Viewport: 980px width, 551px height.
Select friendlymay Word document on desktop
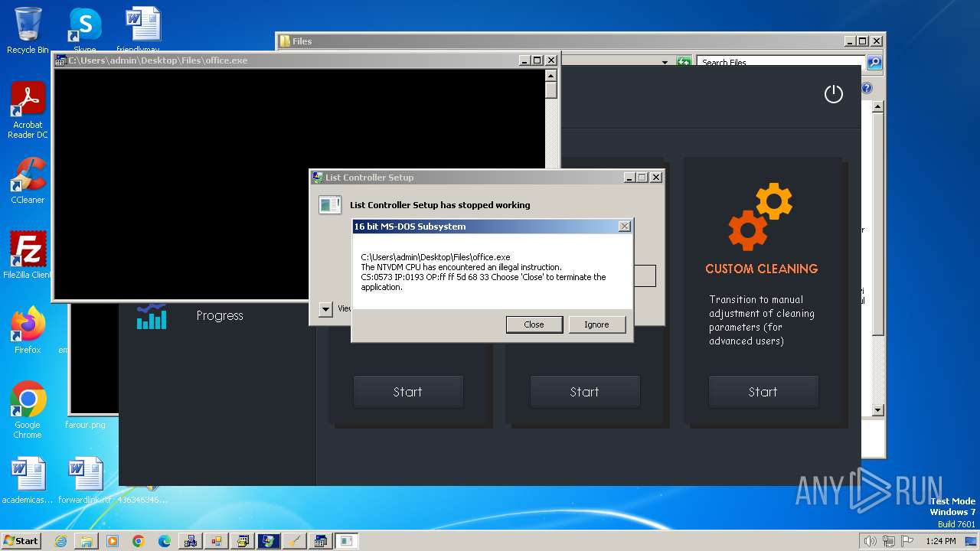click(x=143, y=31)
